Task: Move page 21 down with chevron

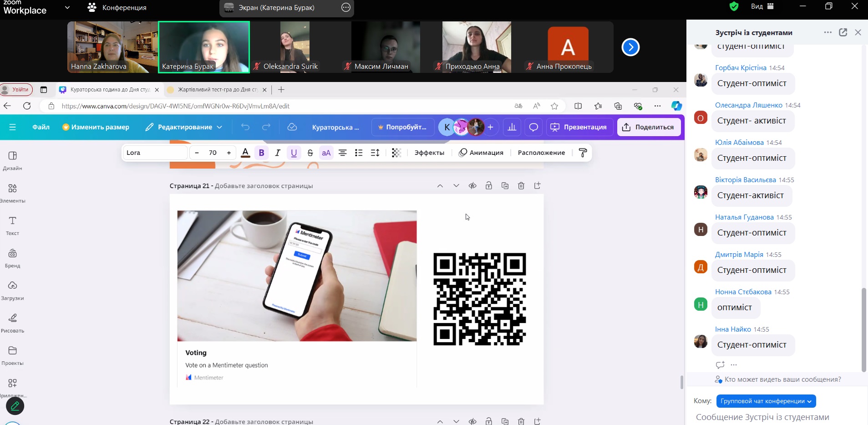Action: tap(456, 186)
